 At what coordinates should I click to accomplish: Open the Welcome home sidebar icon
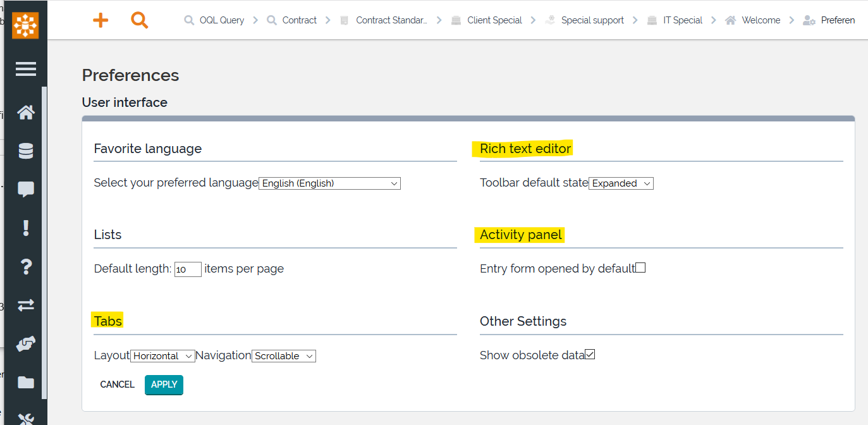coord(25,113)
